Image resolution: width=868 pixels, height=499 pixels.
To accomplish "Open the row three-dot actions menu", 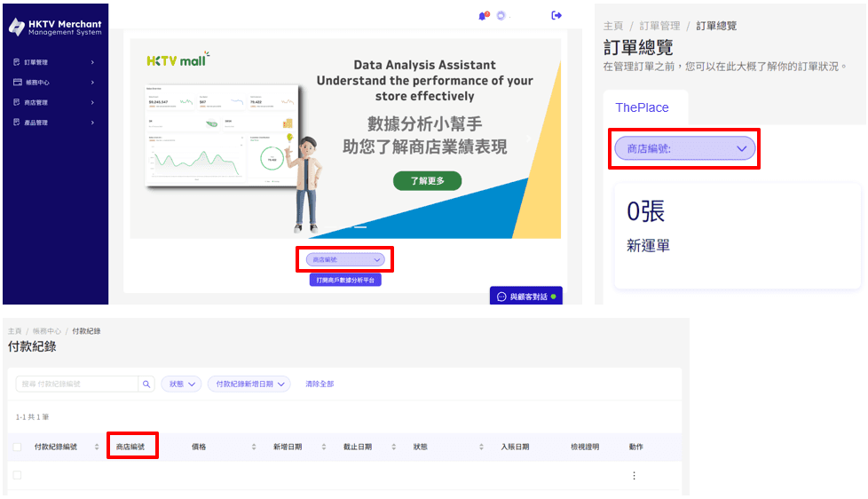I will 634,476.
